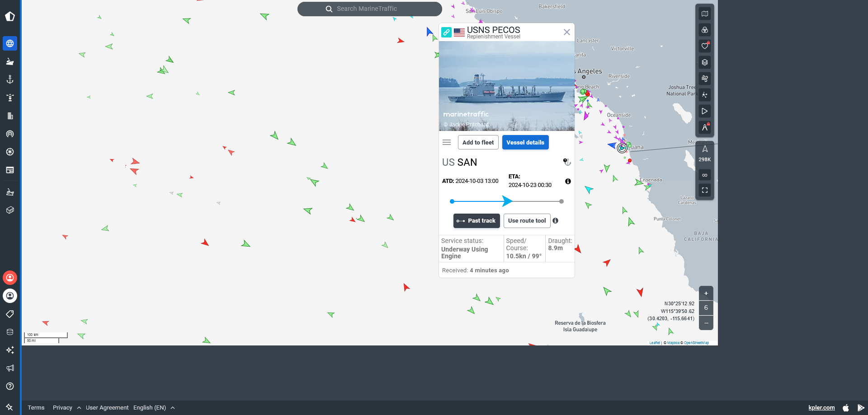Click the voyage progress arrow indicator
Image resolution: width=868 pixels, height=415 pixels.
(507, 201)
